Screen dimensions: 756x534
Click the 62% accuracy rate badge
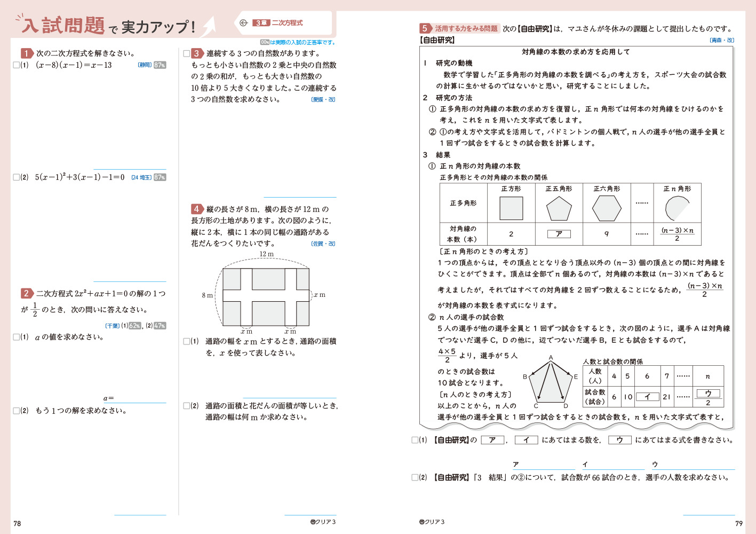(x=135, y=326)
